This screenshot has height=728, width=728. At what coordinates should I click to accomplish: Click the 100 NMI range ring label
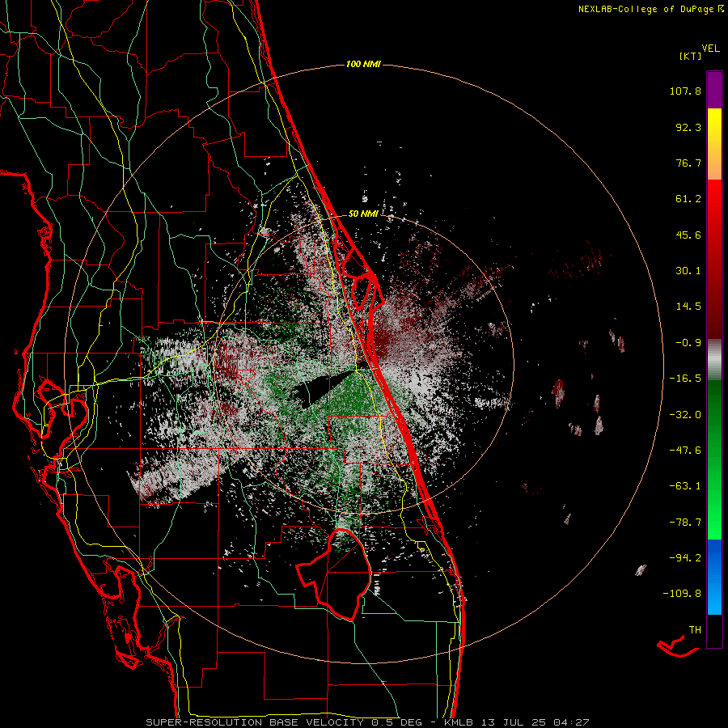(x=363, y=64)
